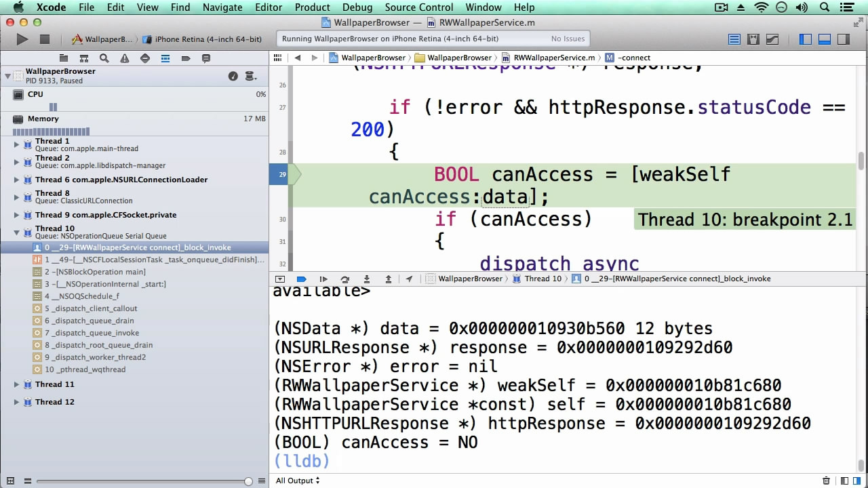Open the Symbol navigator
Image resolution: width=868 pixels, height=488 pixels.
pos(84,58)
